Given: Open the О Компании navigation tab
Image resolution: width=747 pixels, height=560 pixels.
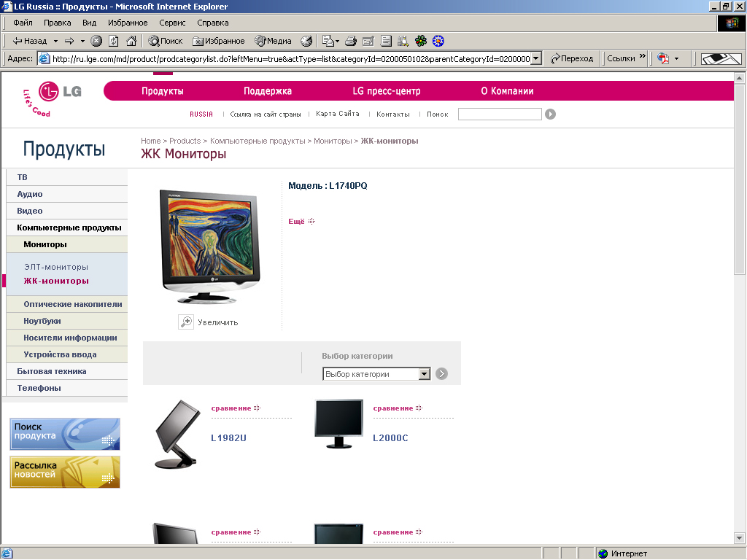Looking at the screenshot, I should (x=507, y=91).
